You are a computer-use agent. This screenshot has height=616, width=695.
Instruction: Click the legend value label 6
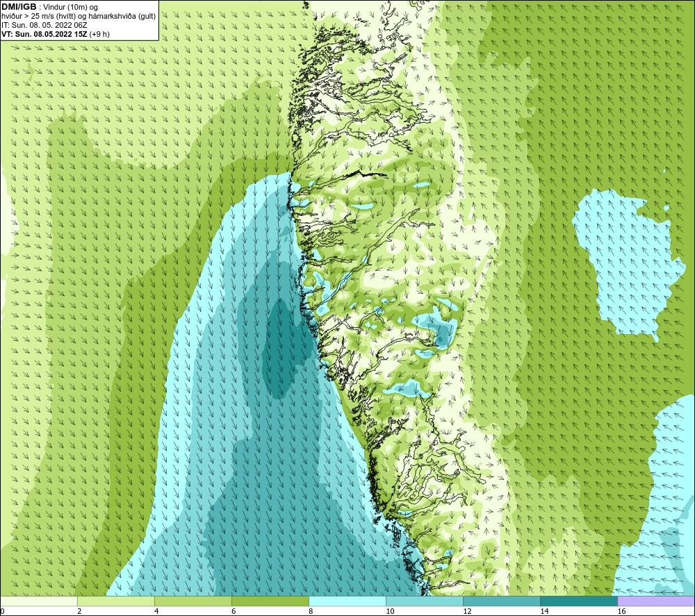(x=234, y=611)
